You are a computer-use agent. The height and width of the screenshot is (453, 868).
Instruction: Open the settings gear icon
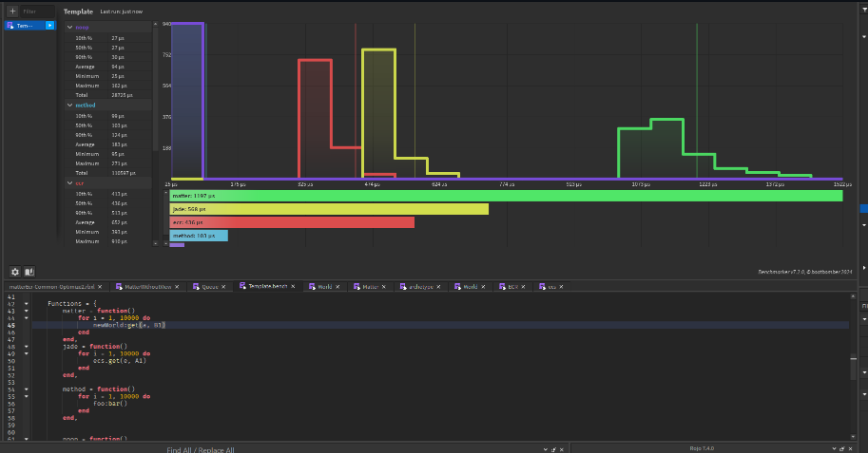pyautogui.click(x=15, y=271)
